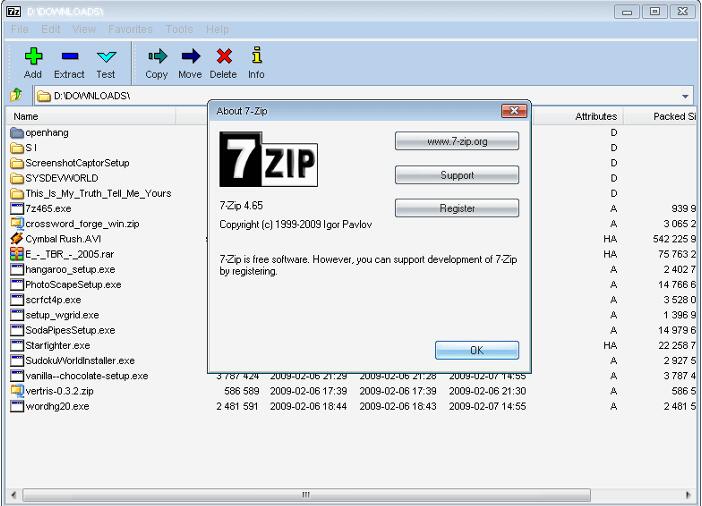Click the 7z465.exe file icon

pyautogui.click(x=17, y=209)
